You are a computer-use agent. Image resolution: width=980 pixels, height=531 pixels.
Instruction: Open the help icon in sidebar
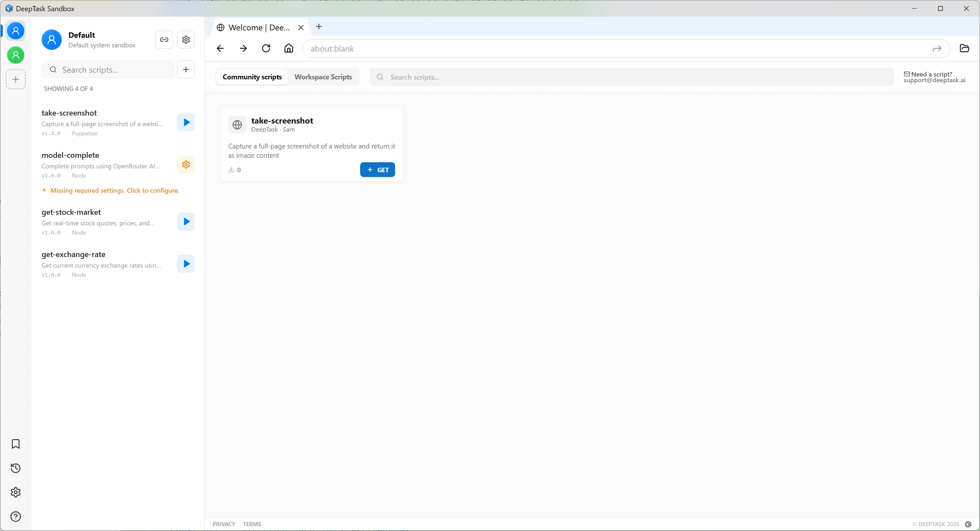coord(16,516)
